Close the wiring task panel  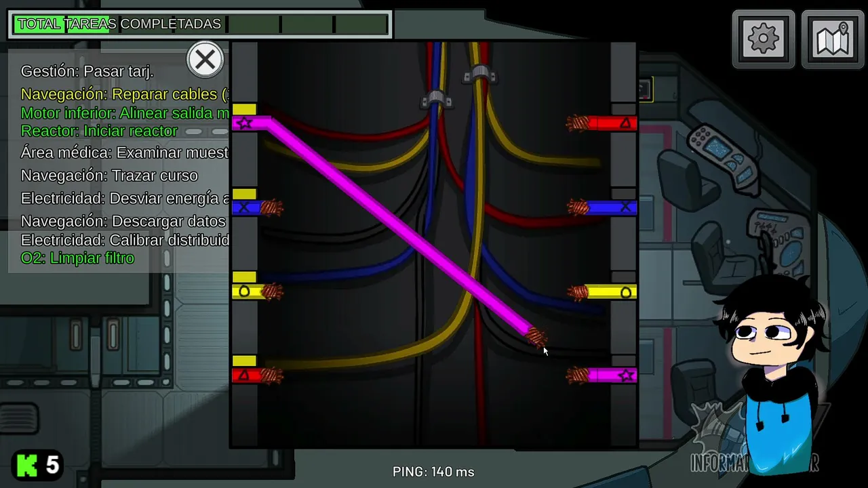[205, 60]
